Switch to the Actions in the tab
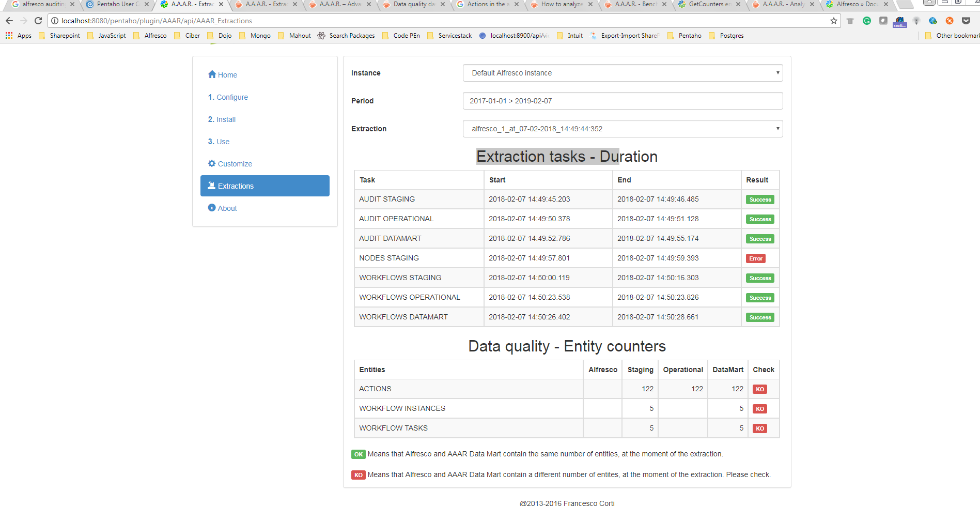980x506 pixels. pyautogui.click(x=488, y=4)
